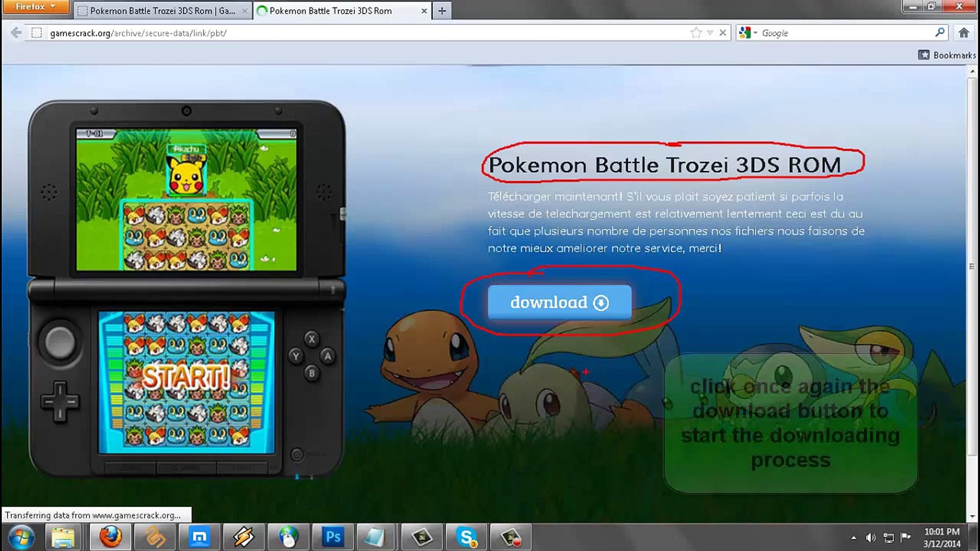Toggle the volume speaker tray icon

(x=870, y=537)
